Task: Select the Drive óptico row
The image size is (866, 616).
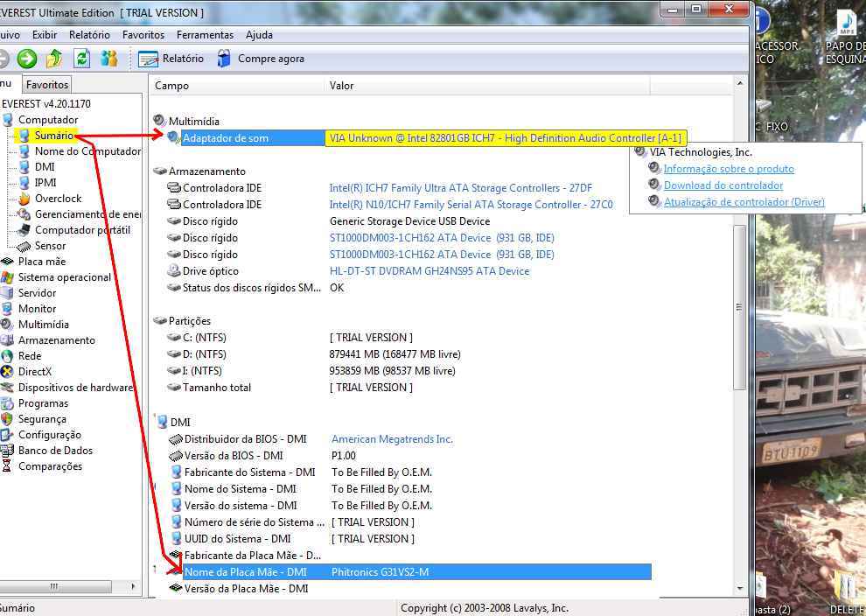Action: 409,271
